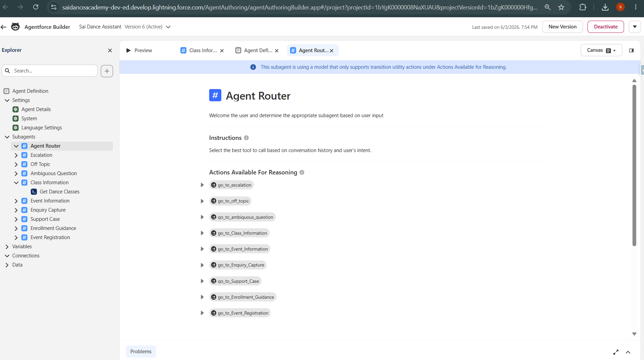Expand the Off Topic subagent node
The image size is (644, 360).
point(16,164)
